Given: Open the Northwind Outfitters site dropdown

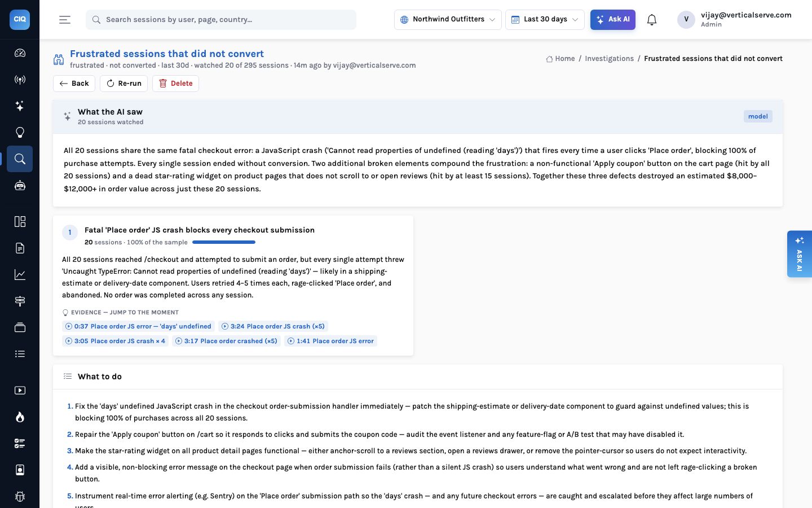Looking at the screenshot, I should tap(448, 20).
